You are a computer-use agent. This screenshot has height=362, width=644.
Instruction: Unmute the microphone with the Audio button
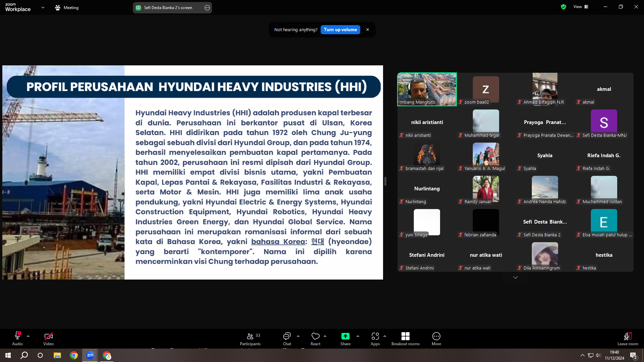pos(17,339)
